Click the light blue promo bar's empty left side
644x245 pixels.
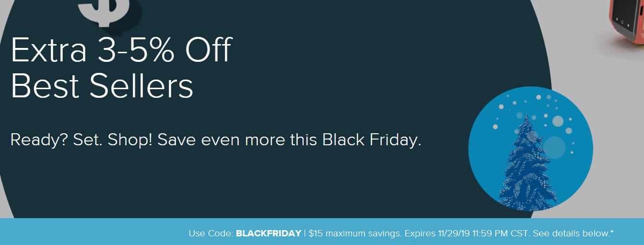[91, 232]
